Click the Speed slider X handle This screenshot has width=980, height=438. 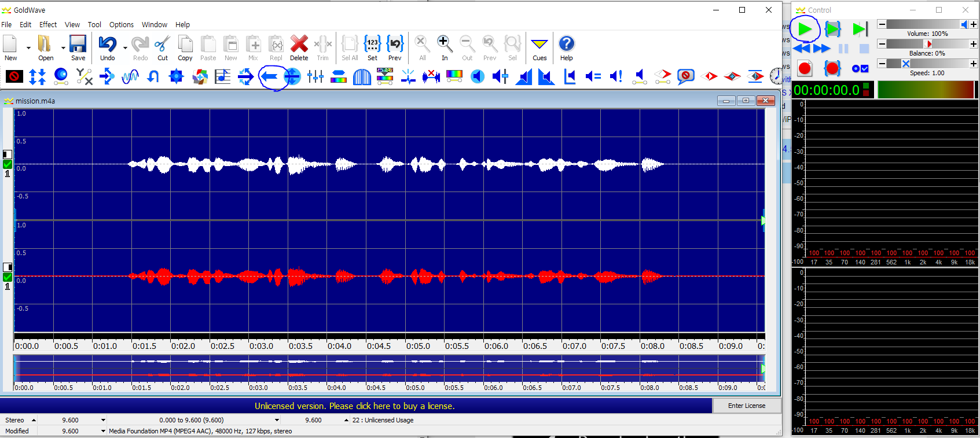906,64
